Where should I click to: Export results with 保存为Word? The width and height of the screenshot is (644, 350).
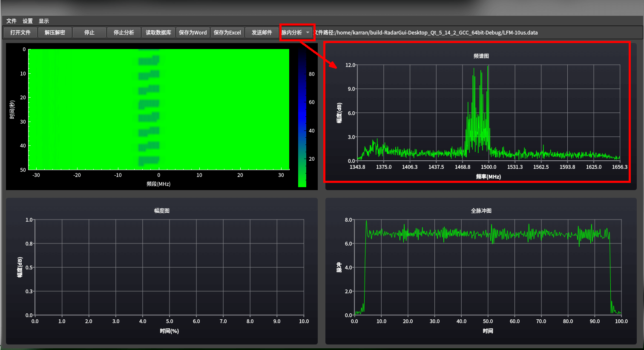click(x=193, y=32)
